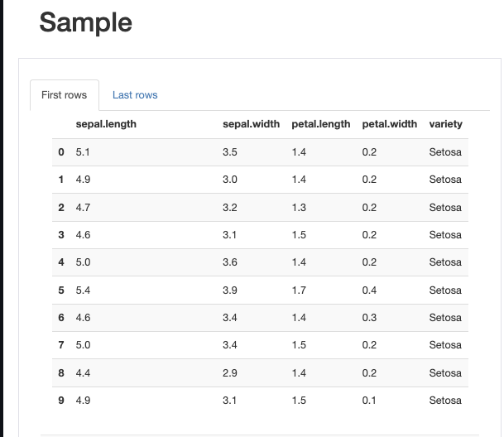
Task: Click row index 0 in the table
Action: (x=61, y=152)
